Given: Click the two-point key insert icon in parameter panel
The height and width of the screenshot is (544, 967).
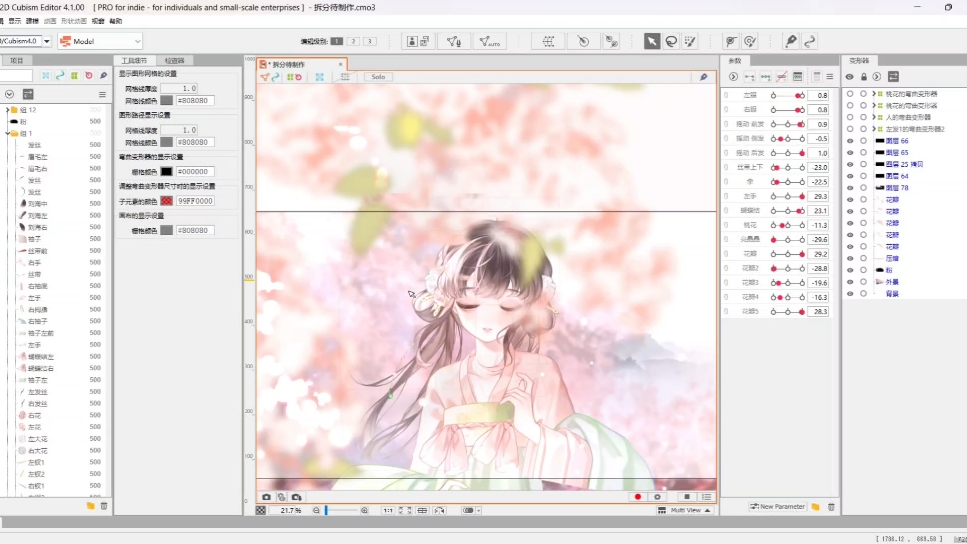Looking at the screenshot, I should 749,77.
